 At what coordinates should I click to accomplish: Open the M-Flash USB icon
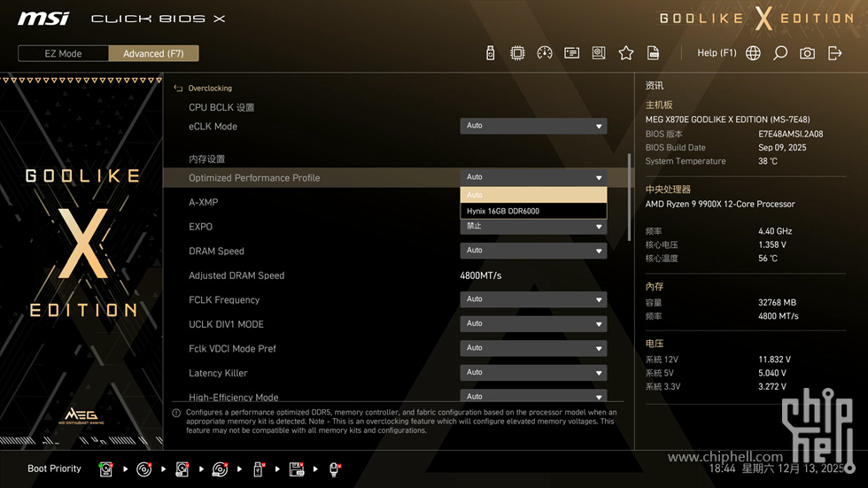click(x=491, y=53)
